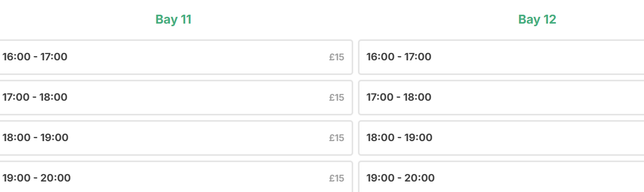Click the 18:00 - 19:00 time text under Bay 12
Image resolution: width=644 pixels, height=192 pixels.
[399, 137]
